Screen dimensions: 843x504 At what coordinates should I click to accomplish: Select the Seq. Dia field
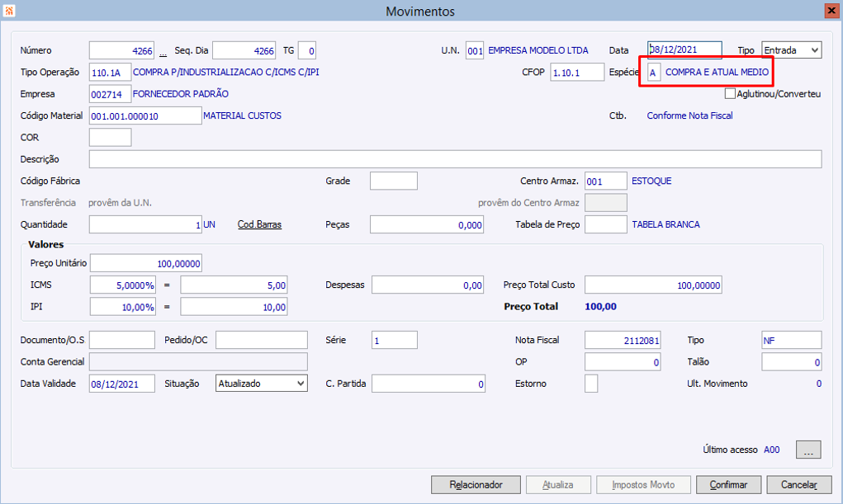click(x=244, y=50)
